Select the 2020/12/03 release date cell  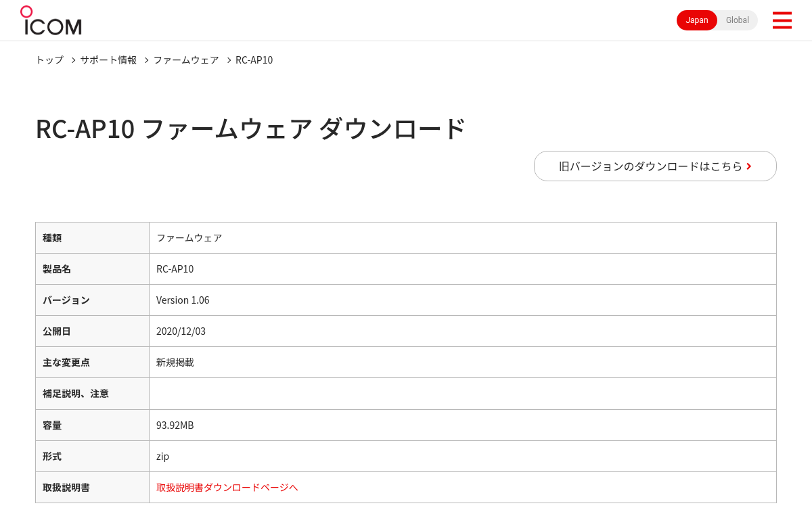pos(463,331)
